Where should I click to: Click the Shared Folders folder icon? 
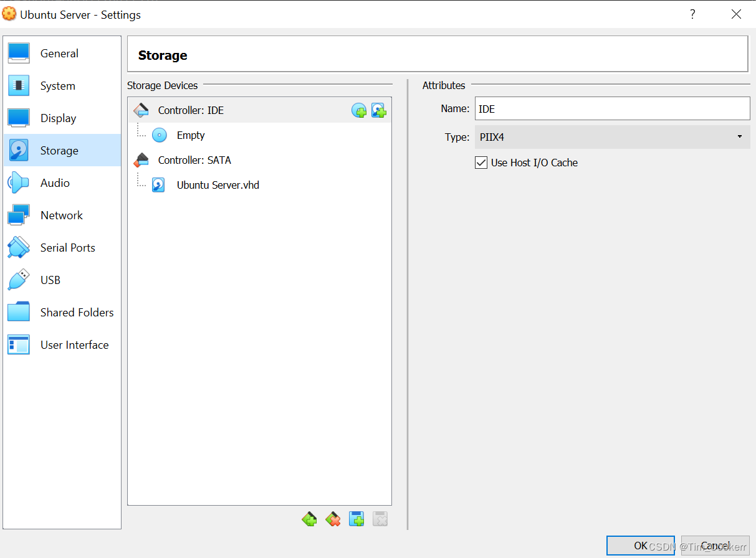pyautogui.click(x=19, y=313)
